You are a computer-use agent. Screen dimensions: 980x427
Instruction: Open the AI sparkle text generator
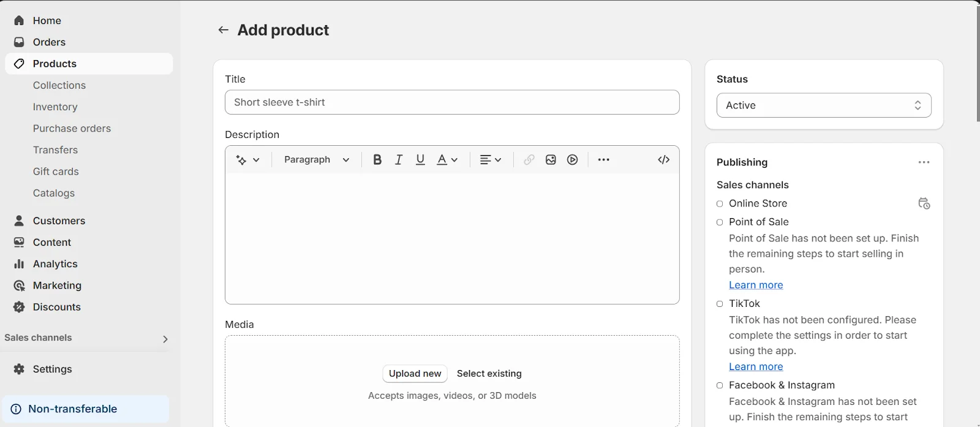point(241,160)
